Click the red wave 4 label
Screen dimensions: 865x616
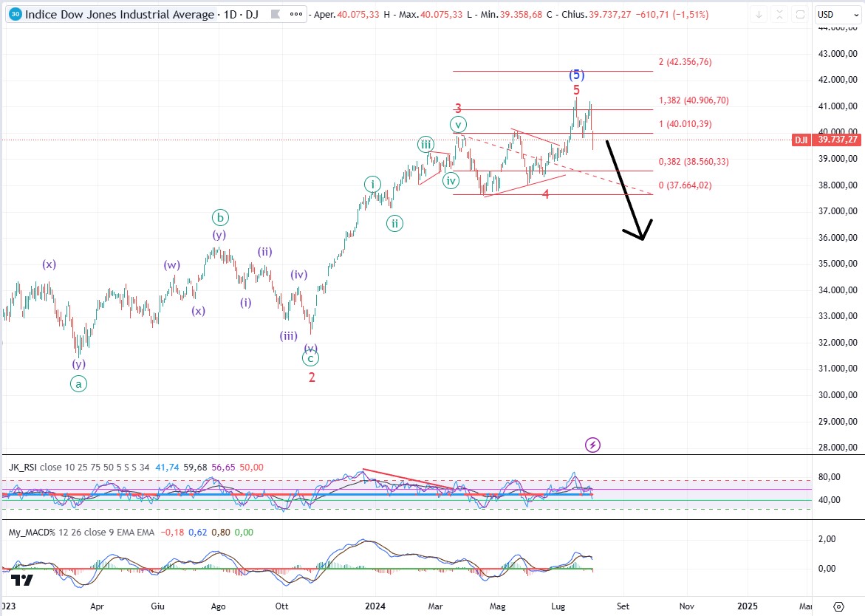click(546, 194)
